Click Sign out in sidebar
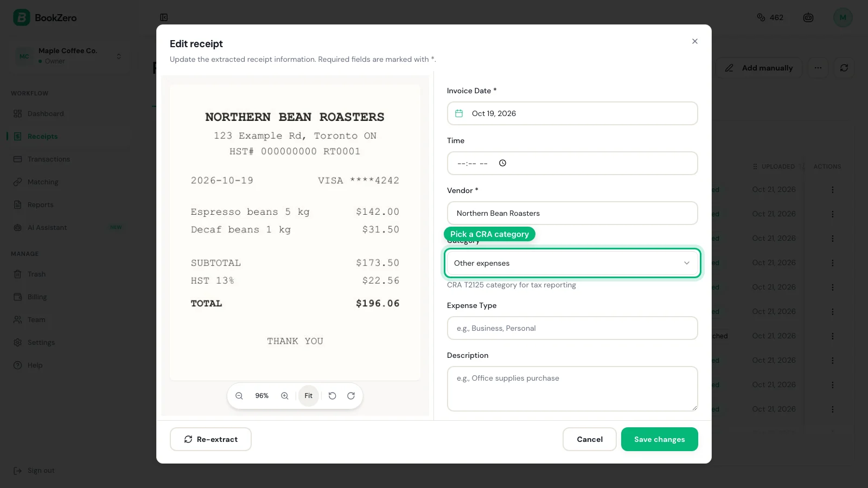 pyautogui.click(x=34, y=471)
